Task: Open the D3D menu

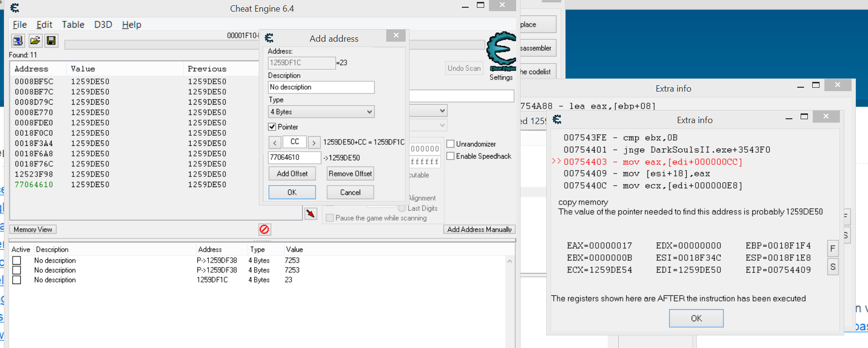Action: (x=103, y=25)
